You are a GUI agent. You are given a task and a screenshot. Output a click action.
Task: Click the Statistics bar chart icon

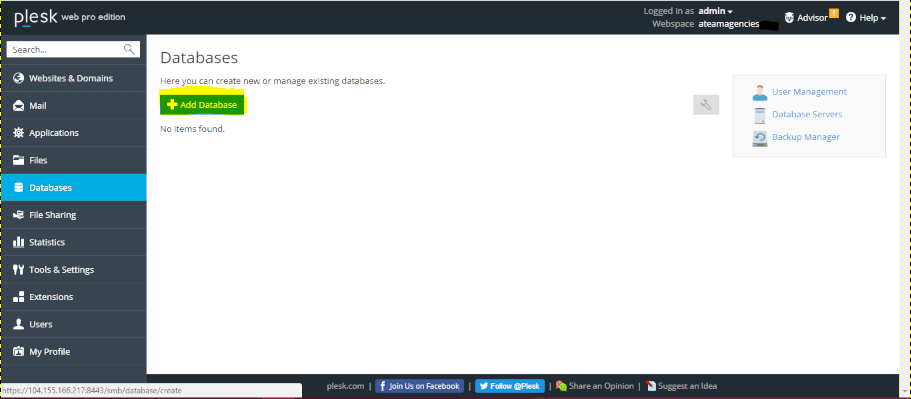18,242
